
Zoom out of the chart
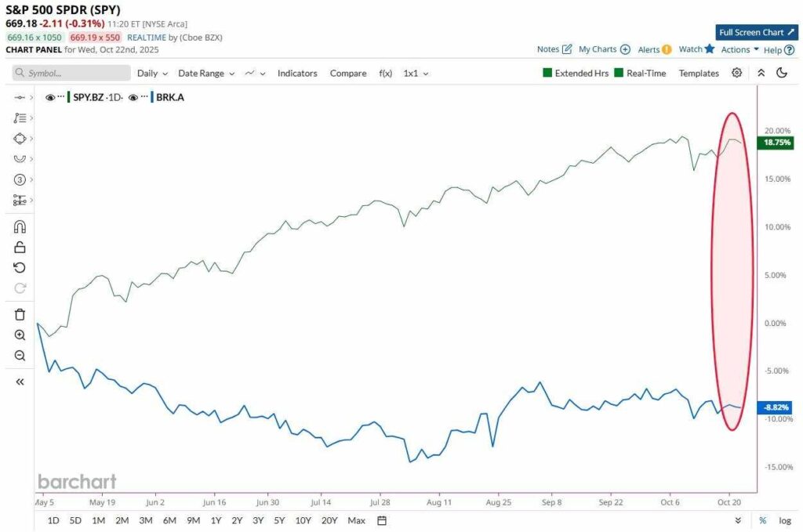tap(20, 356)
